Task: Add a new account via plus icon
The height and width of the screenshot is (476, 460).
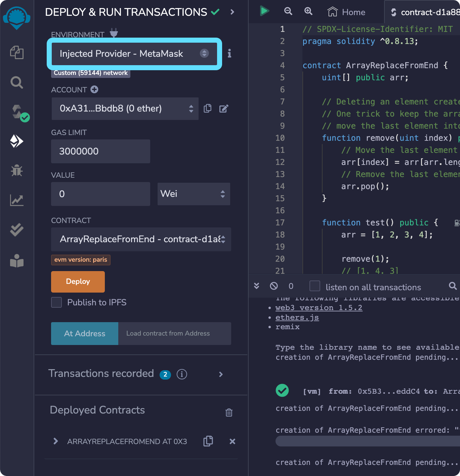Action: coord(94,89)
